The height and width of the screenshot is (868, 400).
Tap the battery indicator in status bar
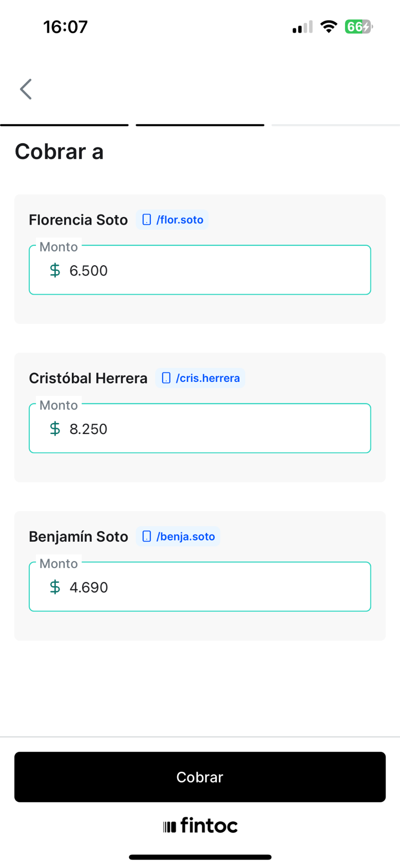[x=358, y=27]
